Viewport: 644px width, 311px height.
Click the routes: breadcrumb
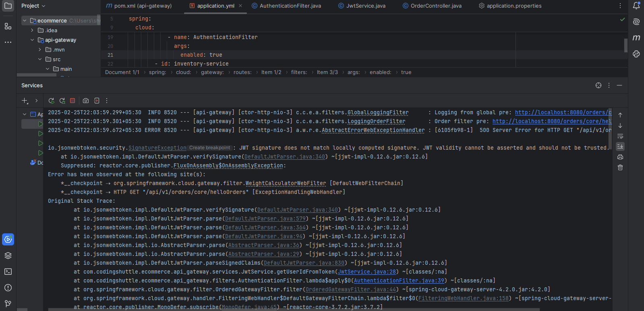[242, 72]
